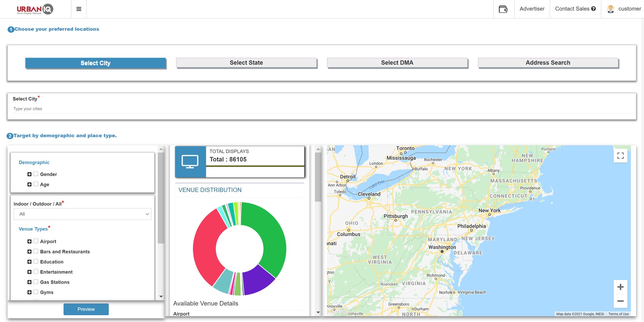Viewport: 644px width, 322px height.
Task: Click the venue panel scrollbar down arrow
Action: (x=318, y=312)
